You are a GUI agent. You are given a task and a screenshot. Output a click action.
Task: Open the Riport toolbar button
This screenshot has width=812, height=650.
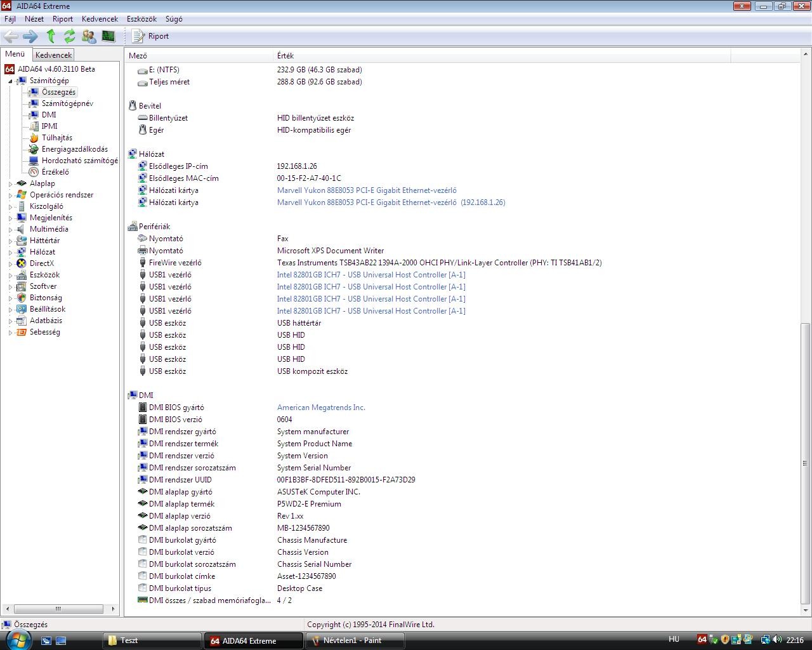[x=150, y=36]
